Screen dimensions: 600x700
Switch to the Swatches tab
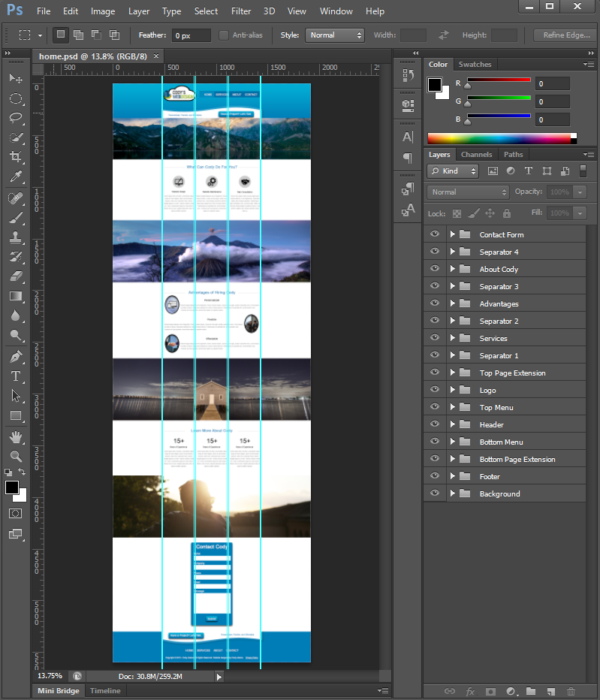click(x=475, y=65)
